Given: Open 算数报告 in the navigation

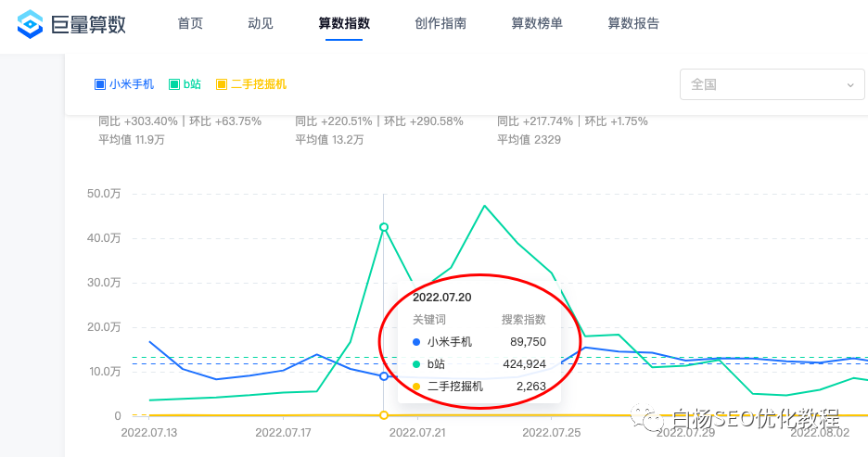Looking at the screenshot, I should pyautogui.click(x=633, y=24).
